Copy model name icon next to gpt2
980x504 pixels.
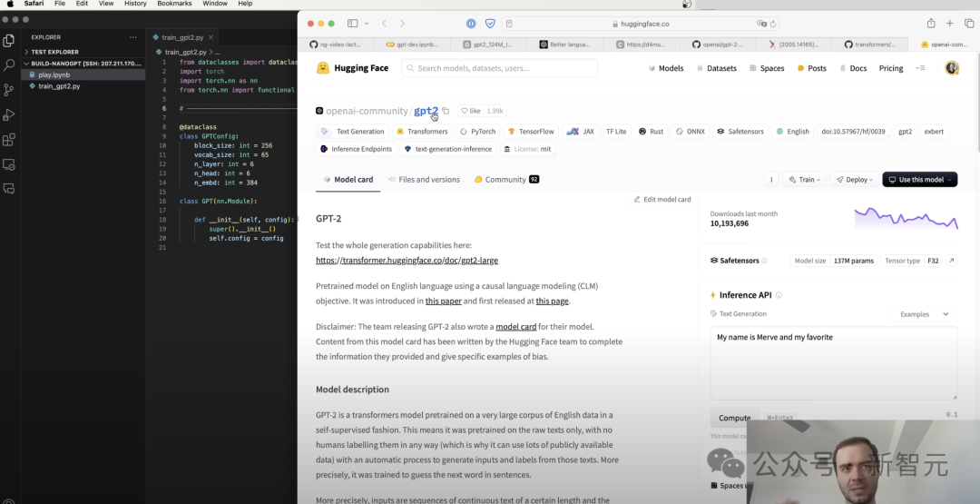point(446,112)
